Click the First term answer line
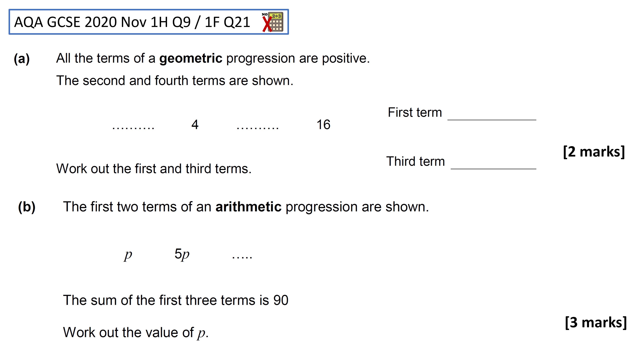 [492, 120]
